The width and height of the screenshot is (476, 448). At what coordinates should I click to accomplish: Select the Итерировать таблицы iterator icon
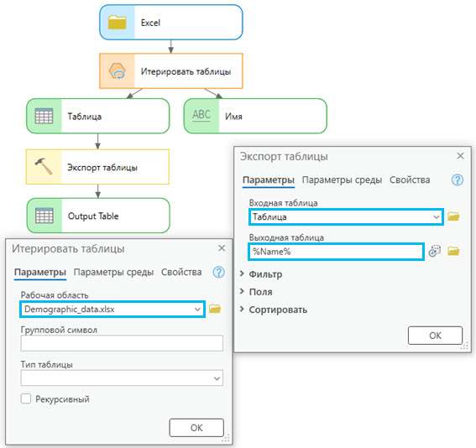pos(118,71)
